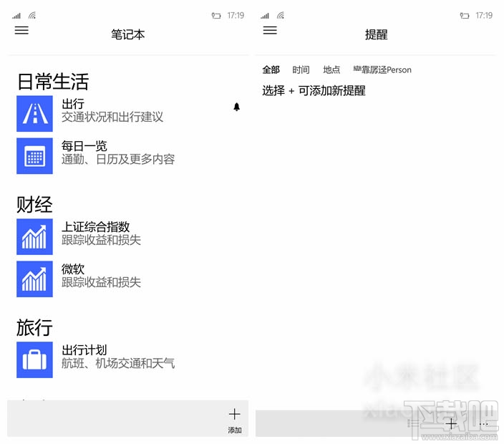Open 交通状况和出行建议 entry
Viewport: 504px width, 444px height.
[x=112, y=117]
